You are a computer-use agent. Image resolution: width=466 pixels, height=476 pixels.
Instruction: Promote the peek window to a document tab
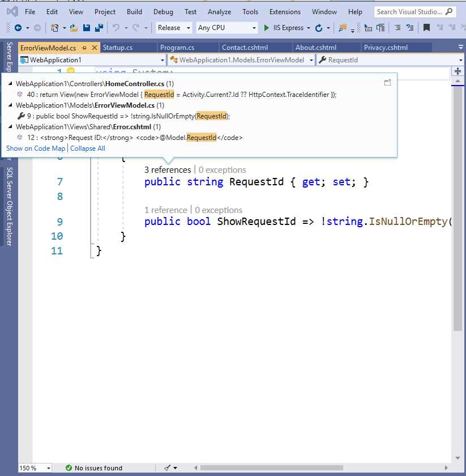pyautogui.click(x=387, y=82)
